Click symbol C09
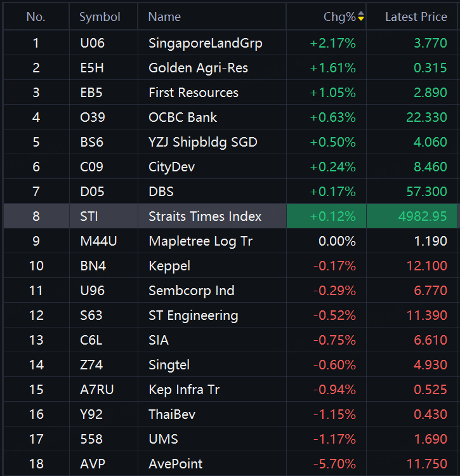 (x=91, y=167)
